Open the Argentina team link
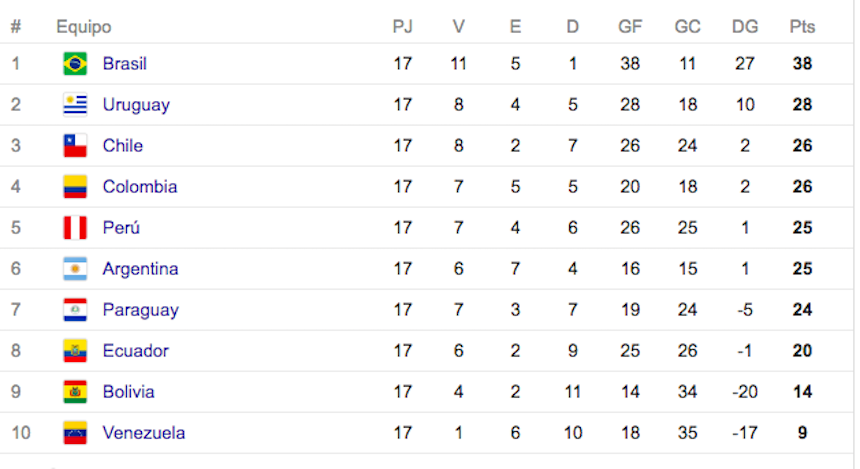Viewport: 860px width, 469px height. 140,269
